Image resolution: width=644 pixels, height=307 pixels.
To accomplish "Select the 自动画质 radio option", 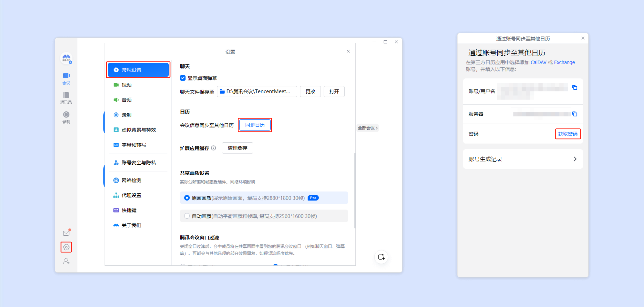I will 187,216.
